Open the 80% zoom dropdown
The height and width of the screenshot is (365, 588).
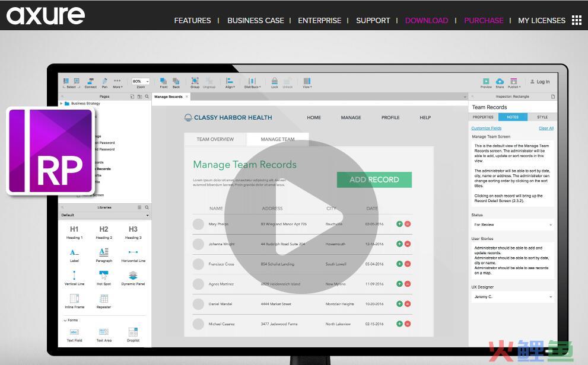point(141,81)
